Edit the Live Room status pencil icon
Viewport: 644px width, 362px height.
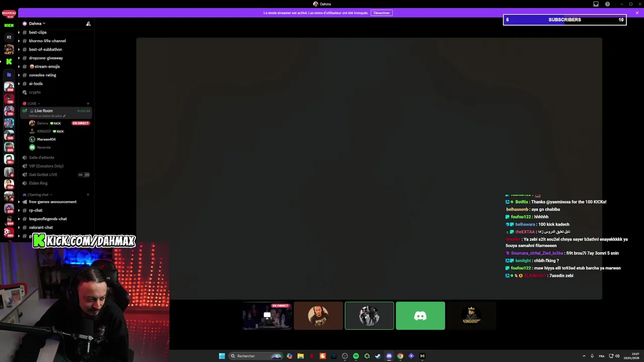[64, 116]
